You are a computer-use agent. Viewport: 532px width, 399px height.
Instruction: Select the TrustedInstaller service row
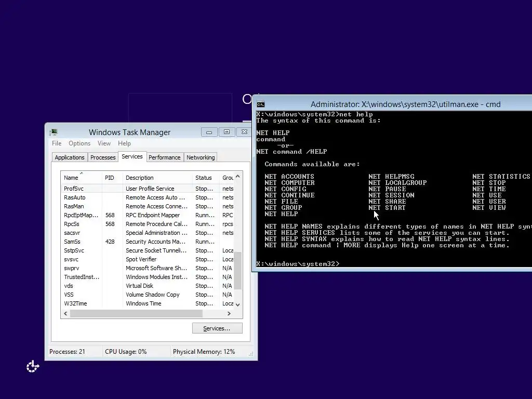[x=148, y=277]
